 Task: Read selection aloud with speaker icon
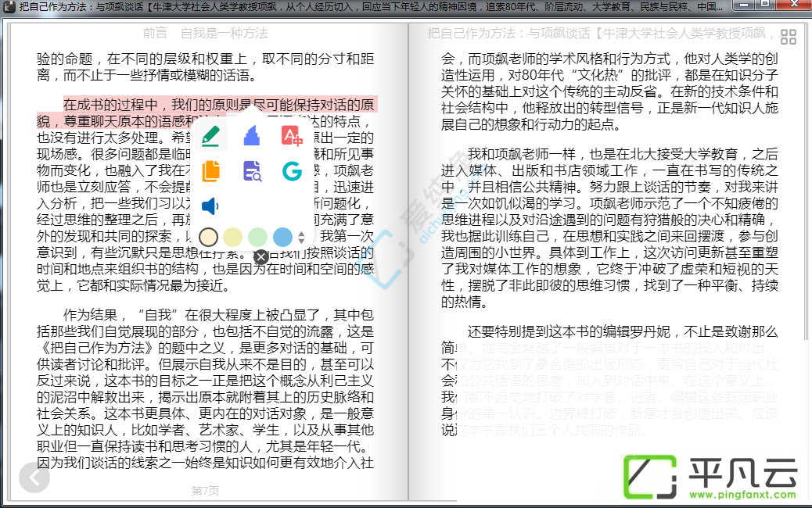point(210,206)
